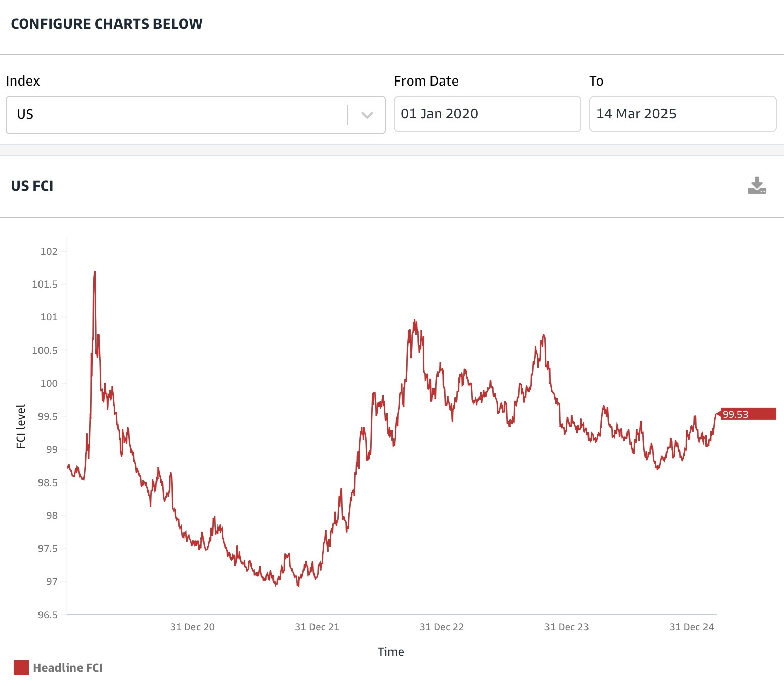Click the 31 Dec 21 axis label
The image size is (784, 686).
pos(317,627)
